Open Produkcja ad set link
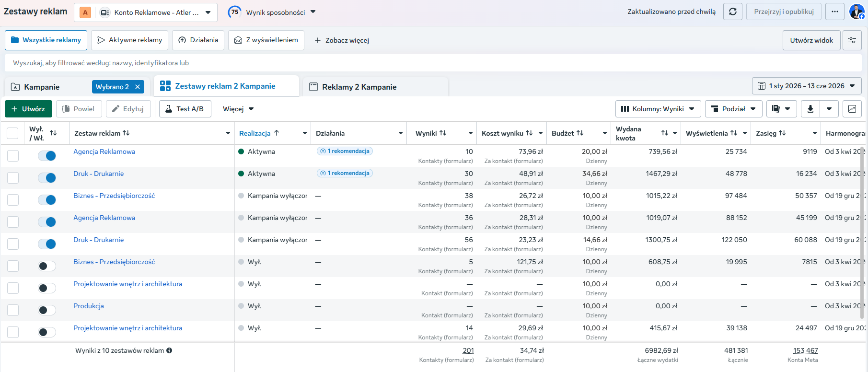 [89, 306]
